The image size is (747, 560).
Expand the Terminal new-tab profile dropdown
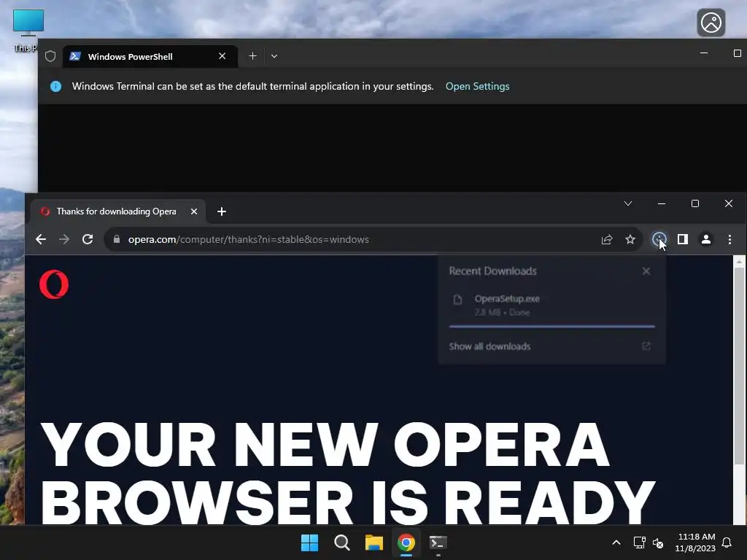point(274,56)
